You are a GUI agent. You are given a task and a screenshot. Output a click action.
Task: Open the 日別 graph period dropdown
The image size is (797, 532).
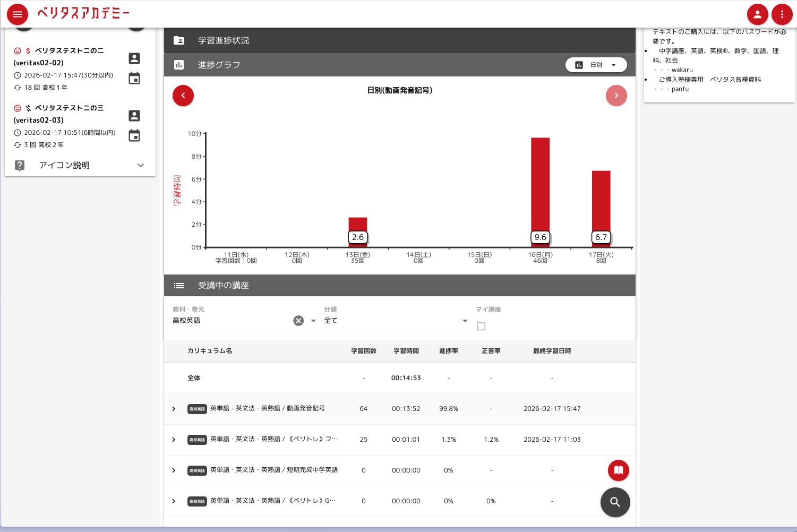(596, 65)
